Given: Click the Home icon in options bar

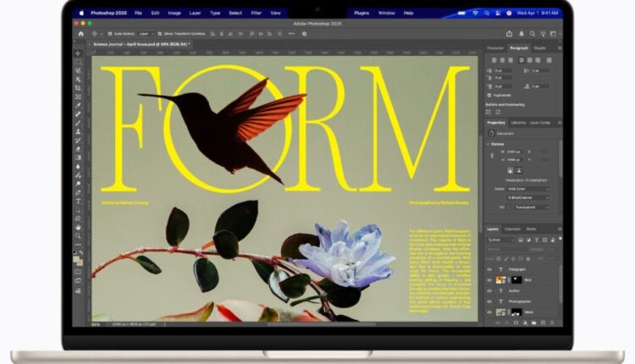Looking at the screenshot, I should [x=81, y=34].
